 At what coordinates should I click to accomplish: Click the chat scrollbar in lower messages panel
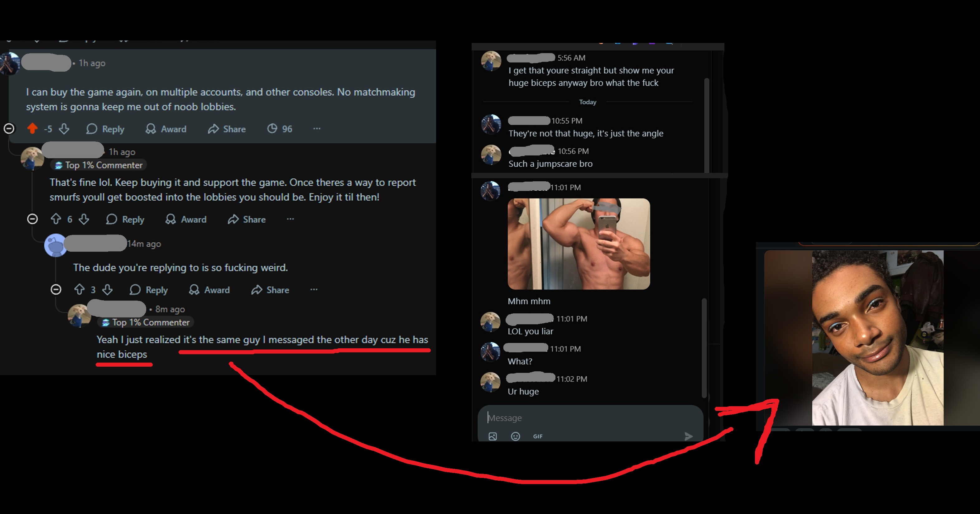click(x=704, y=348)
